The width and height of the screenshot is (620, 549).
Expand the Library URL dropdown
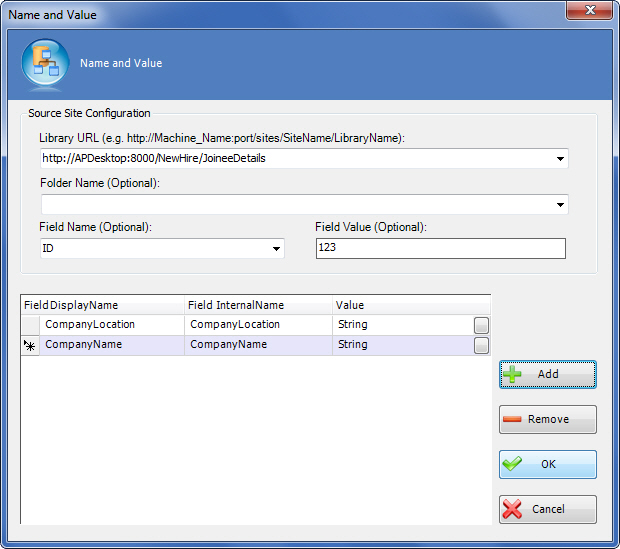click(560, 158)
